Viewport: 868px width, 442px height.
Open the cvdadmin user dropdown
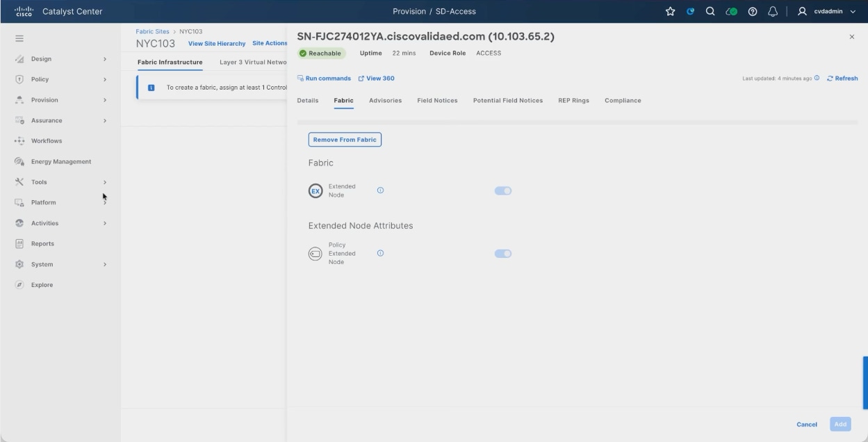point(827,11)
